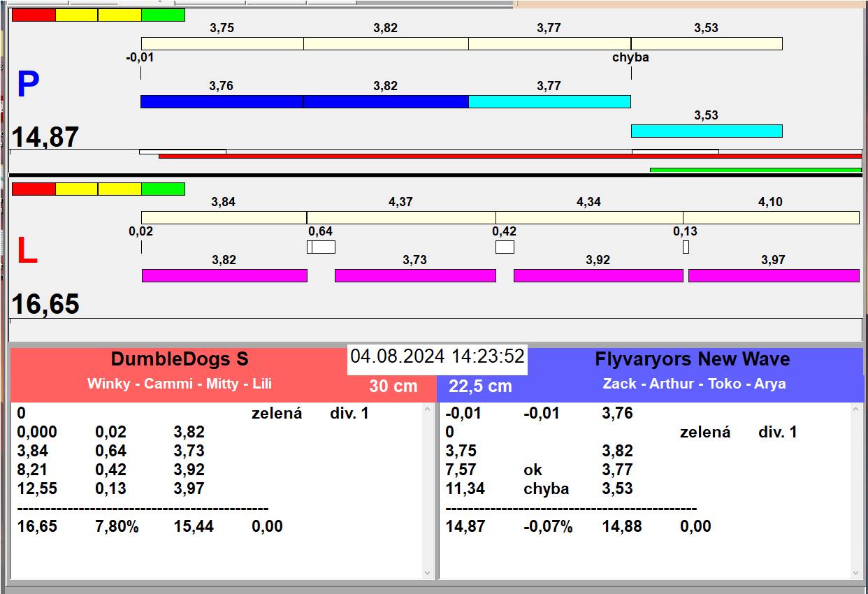The width and height of the screenshot is (868, 594).
Task: Click the small white 0,64 changeover box
Action: point(321,247)
